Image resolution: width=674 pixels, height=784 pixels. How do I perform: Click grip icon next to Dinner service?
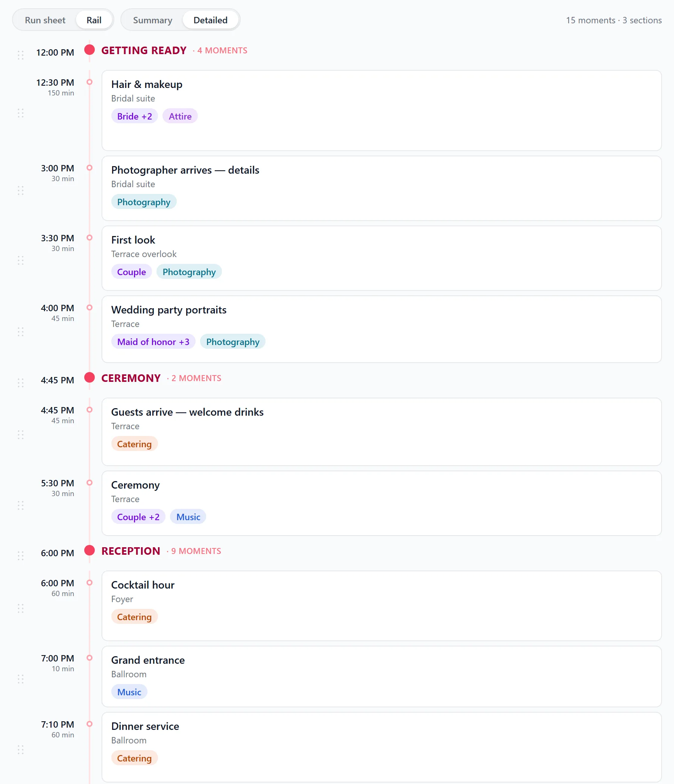[20, 750]
